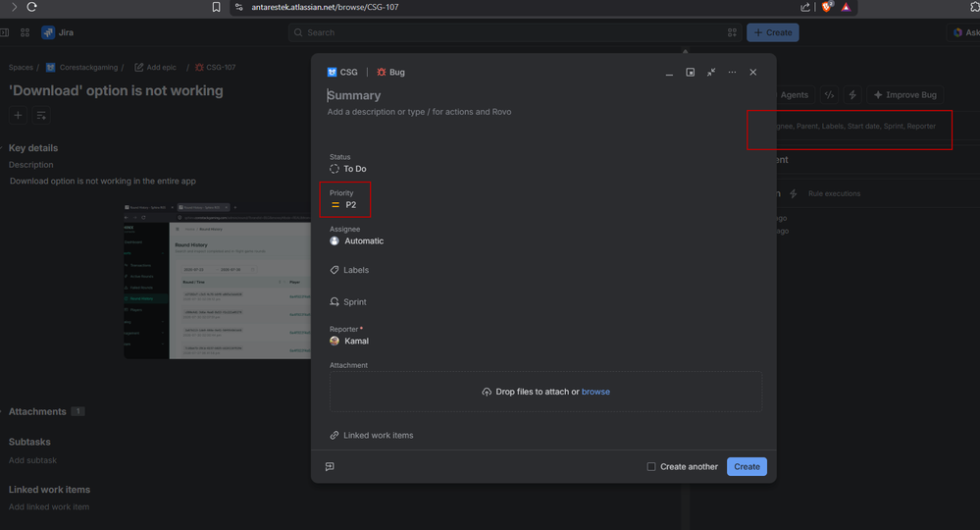Open the Ask Rovo button
This screenshot has height=530, width=980.
click(x=965, y=32)
